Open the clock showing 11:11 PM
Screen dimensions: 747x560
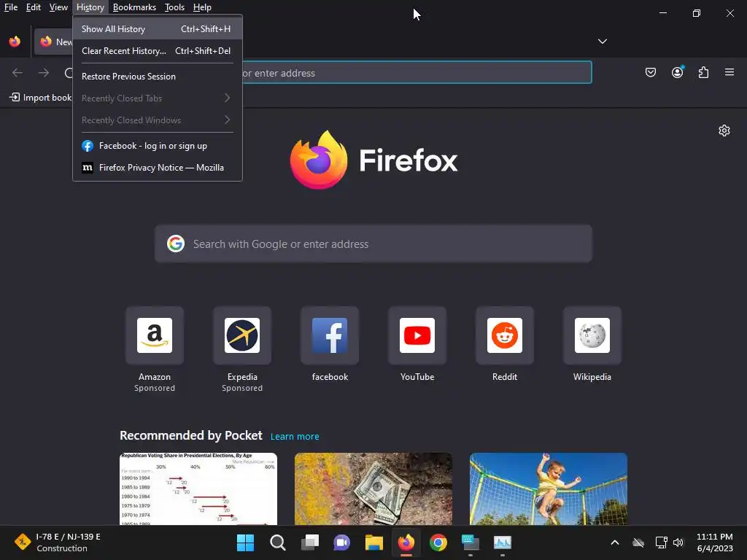point(715,542)
